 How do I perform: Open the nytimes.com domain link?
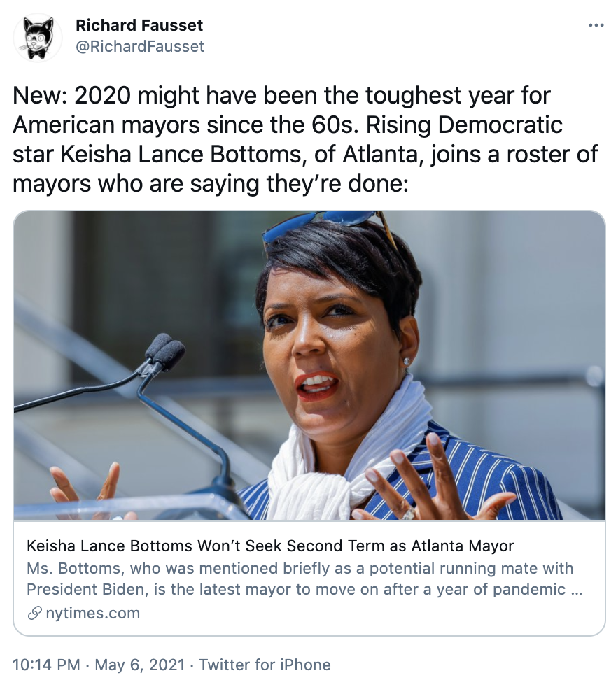[92, 614]
